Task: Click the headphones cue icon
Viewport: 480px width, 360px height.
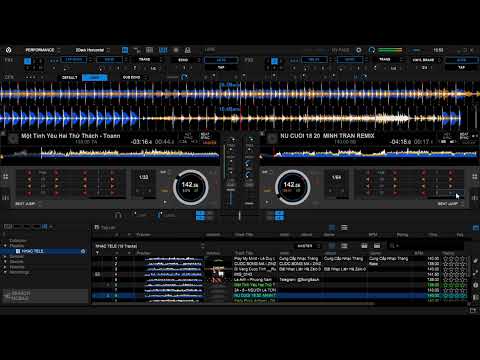Action: tap(118, 215)
